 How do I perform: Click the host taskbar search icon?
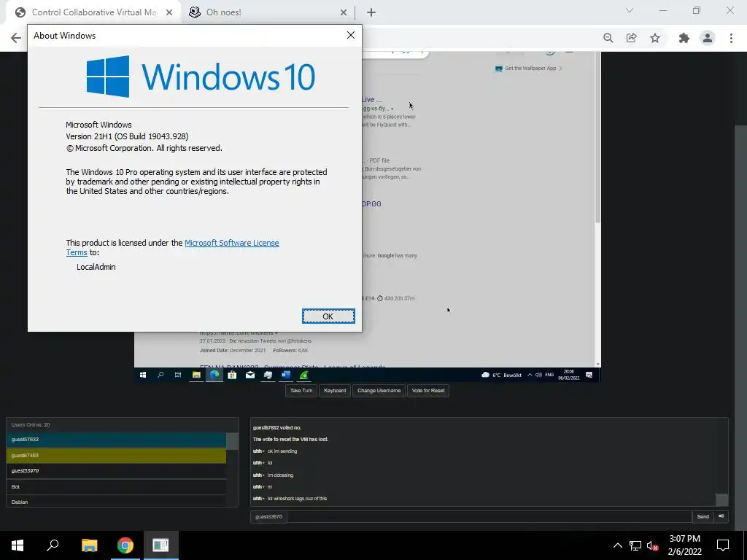coord(53,545)
